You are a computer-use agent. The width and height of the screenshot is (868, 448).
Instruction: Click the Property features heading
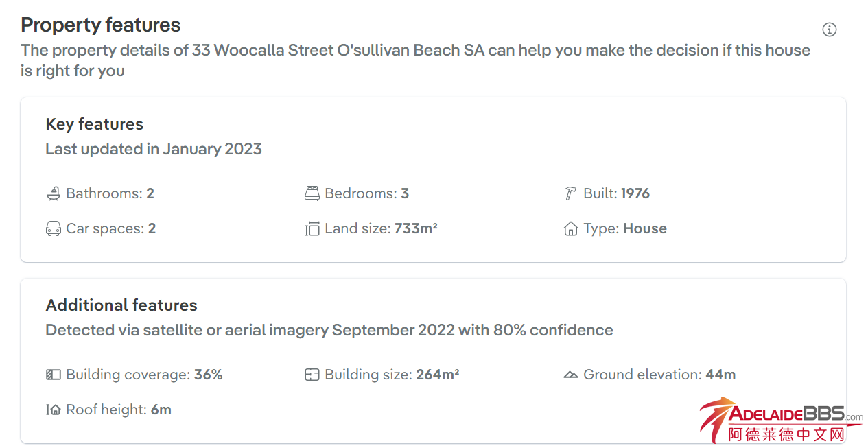coord(101,25)
